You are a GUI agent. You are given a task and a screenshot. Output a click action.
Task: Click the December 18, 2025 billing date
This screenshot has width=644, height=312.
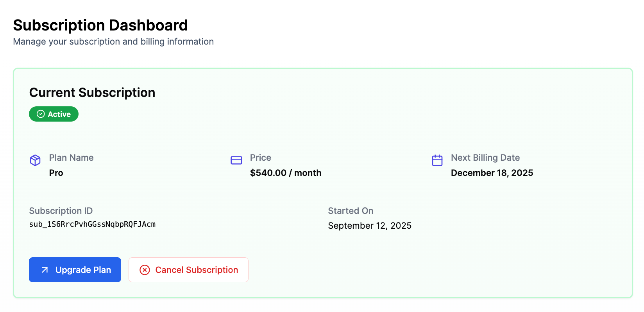coord(492,173)
